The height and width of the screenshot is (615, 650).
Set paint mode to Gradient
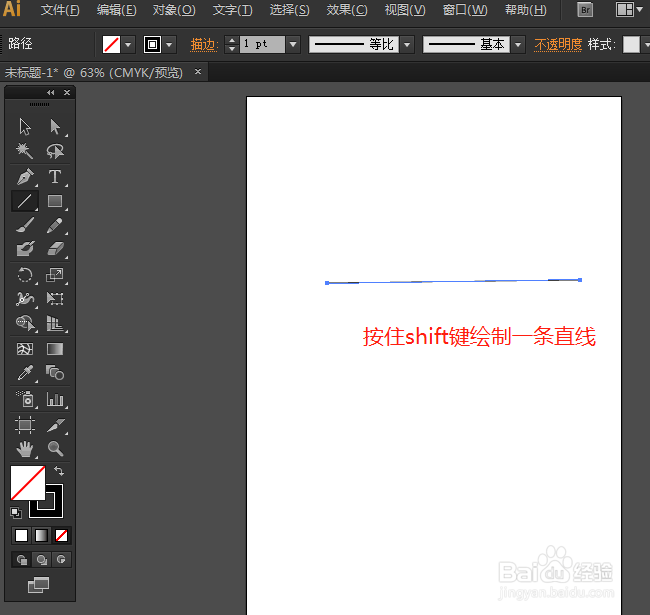(x=41, y=535)
